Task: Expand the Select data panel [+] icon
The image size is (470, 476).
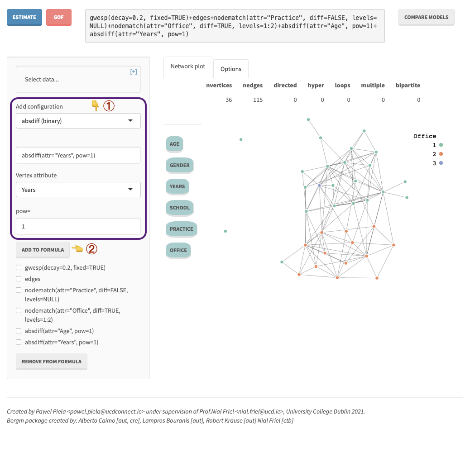Action: pyautogui.click(x=134, y=71)
